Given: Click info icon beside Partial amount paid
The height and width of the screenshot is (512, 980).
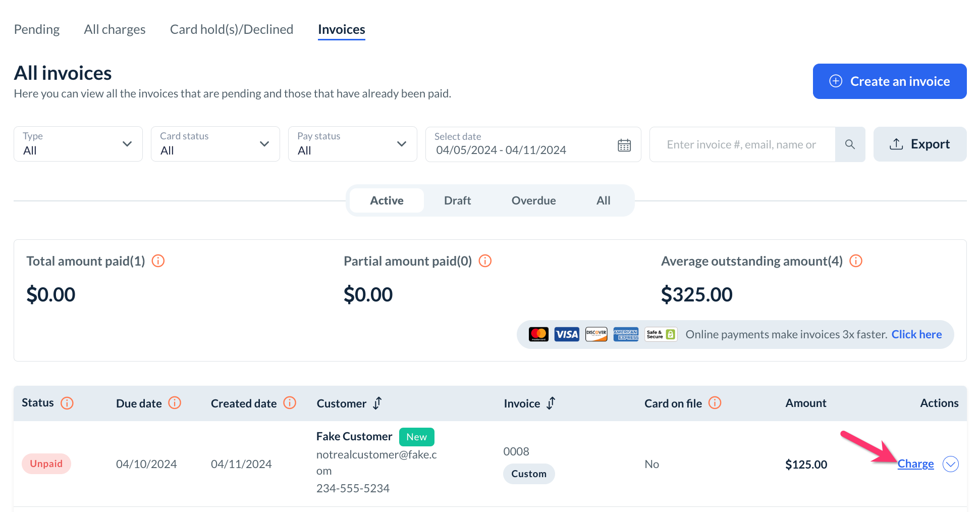Looking at the screenshot, I should pos(485,261).
